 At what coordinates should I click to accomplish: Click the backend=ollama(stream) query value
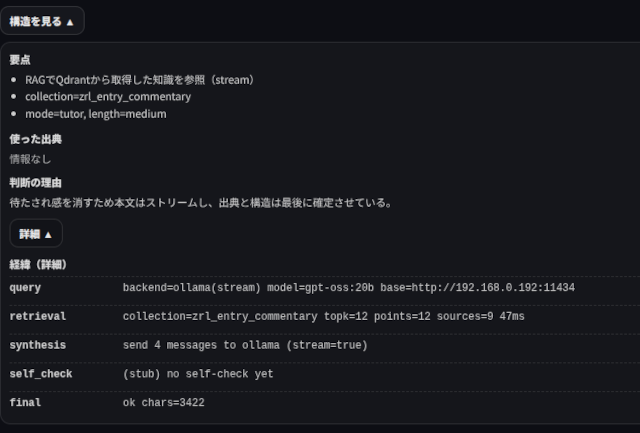(348, 288)
